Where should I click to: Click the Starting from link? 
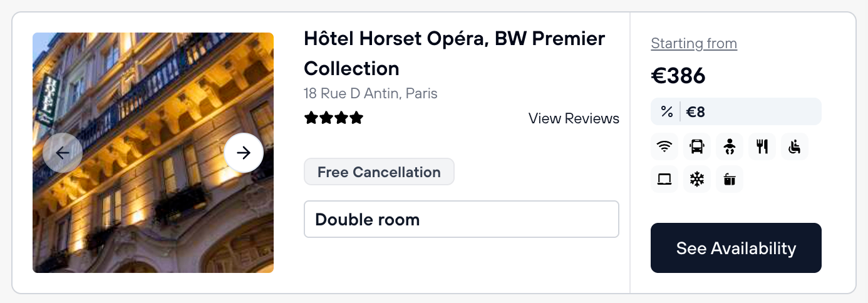694,43
